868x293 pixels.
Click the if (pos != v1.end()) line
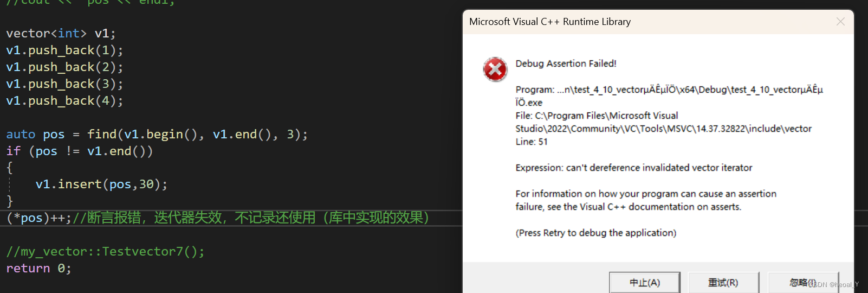79,151
